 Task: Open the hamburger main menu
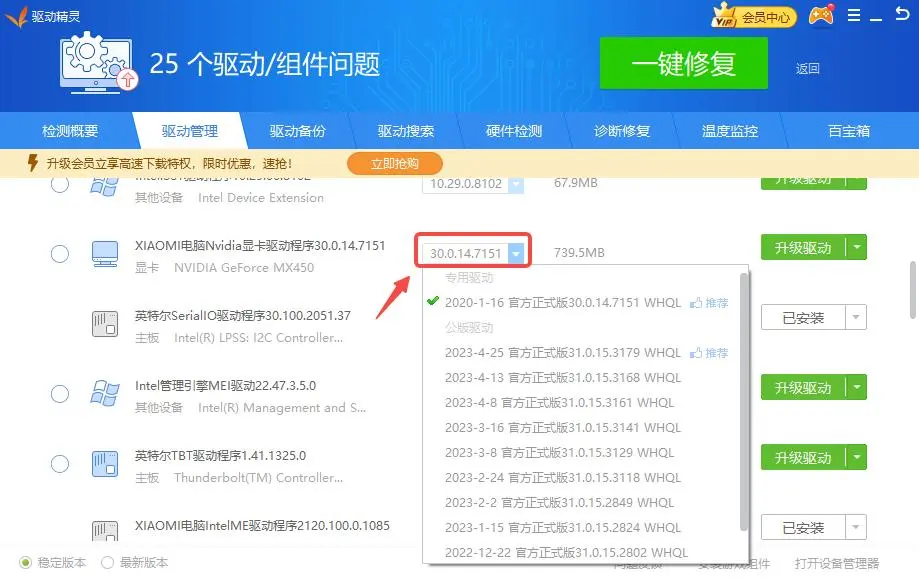point(853,16)
